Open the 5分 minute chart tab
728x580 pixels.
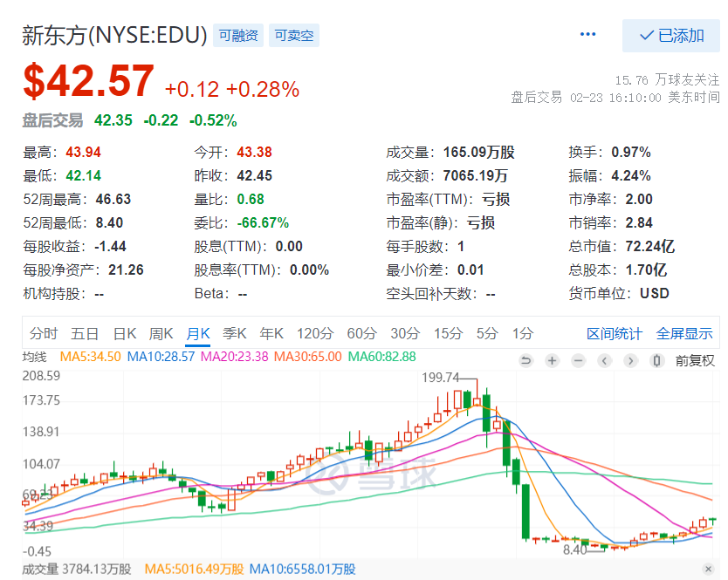(x=486, y=333)
